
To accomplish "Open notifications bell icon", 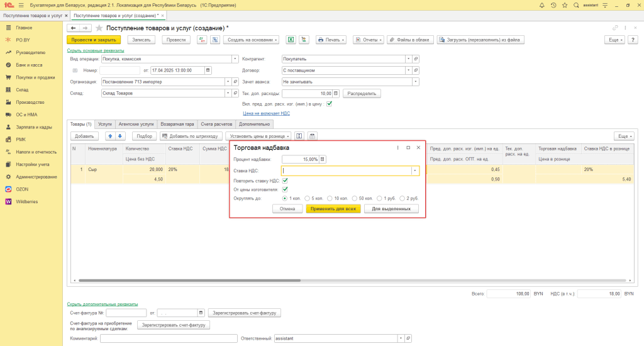I will point(541,5).
